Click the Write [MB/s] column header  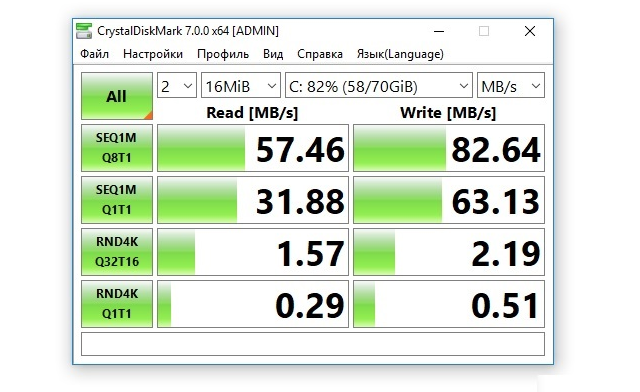pos(448,113)
